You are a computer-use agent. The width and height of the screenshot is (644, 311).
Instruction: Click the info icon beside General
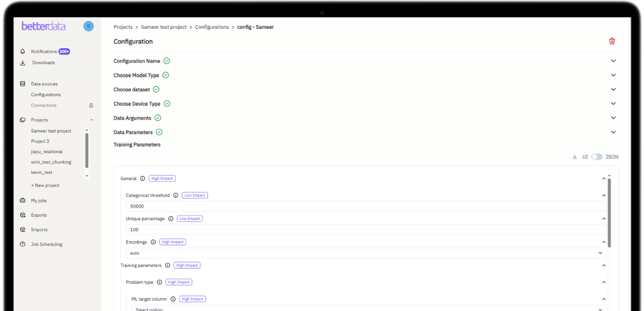142,179
